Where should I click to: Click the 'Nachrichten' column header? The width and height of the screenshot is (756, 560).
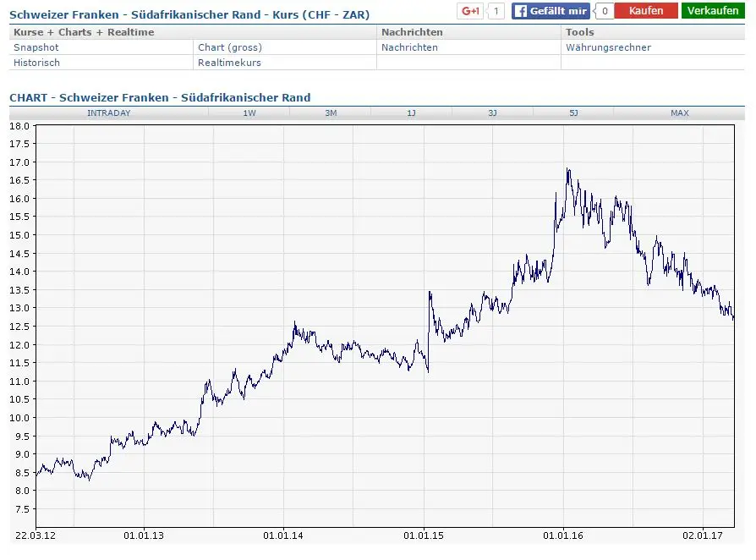pos(412,32)
